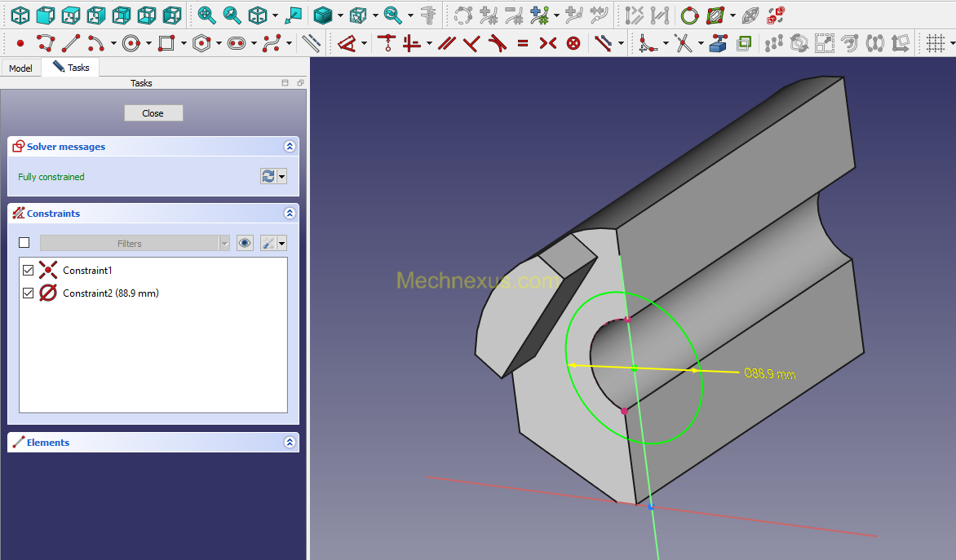This screenshot has width=956, height=560.
Task: Select the Polygon tool
Action: click(x=201, y=43)
